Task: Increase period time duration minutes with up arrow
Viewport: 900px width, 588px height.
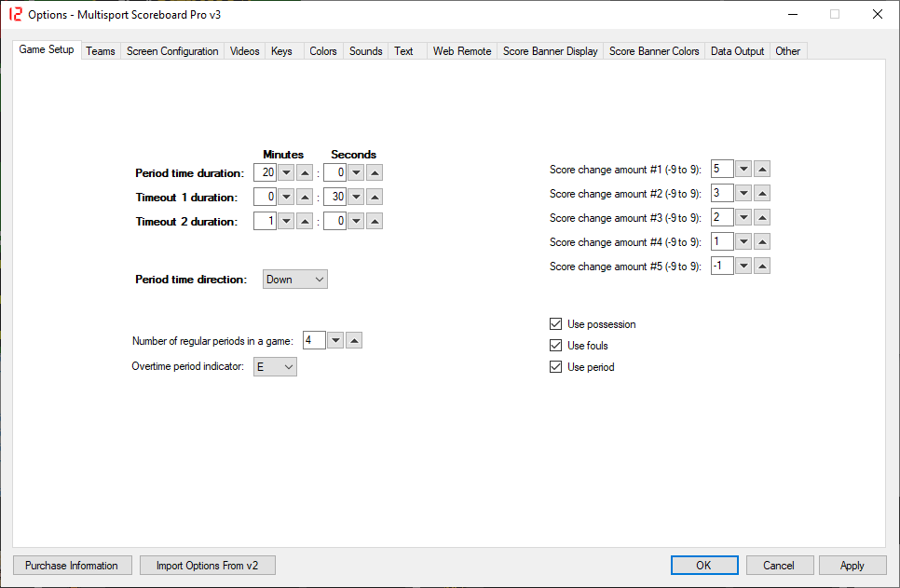Action: 304,172
